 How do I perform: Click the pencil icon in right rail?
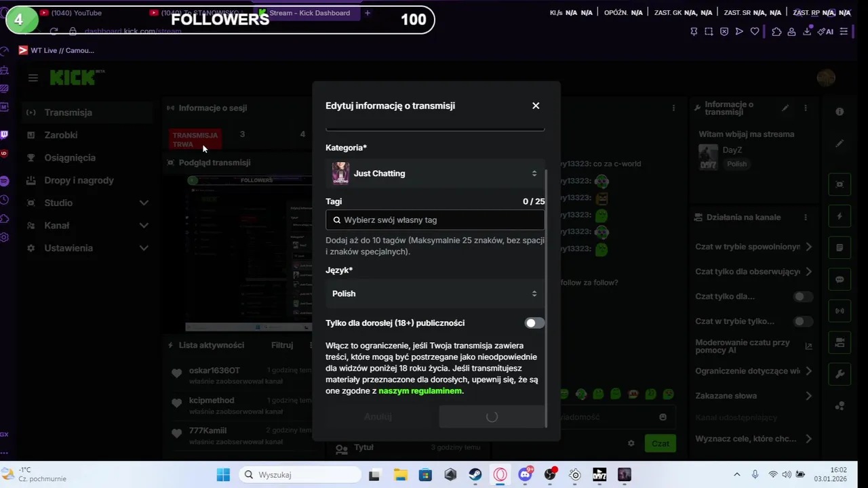click(x=840, y=144)
